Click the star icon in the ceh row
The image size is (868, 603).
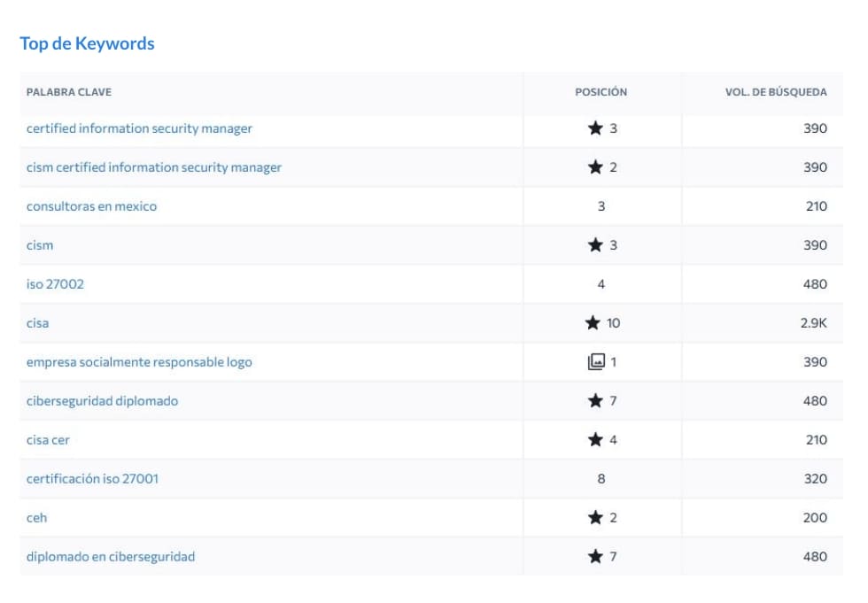(595, 518)
